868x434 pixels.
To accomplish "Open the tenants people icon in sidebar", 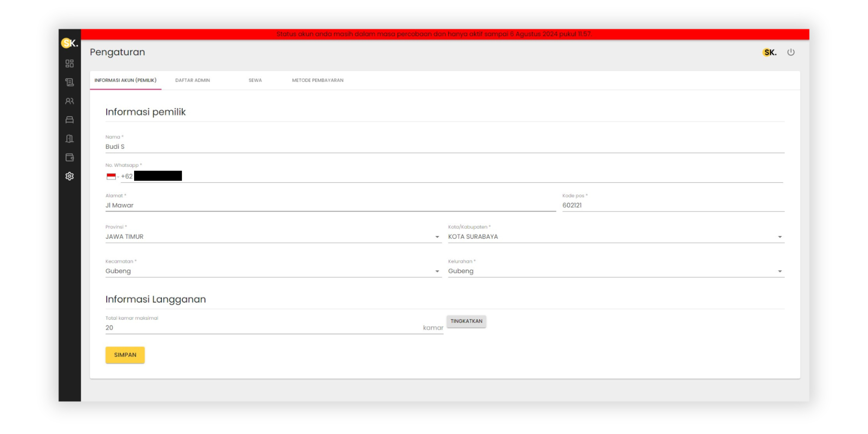I will (x=69, y=101).
